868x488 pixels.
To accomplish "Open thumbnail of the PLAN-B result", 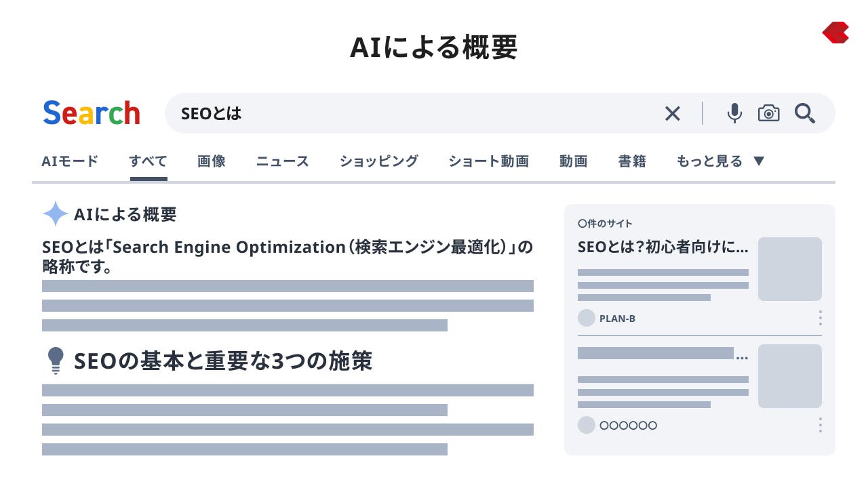I will click(x=790, y=269).
